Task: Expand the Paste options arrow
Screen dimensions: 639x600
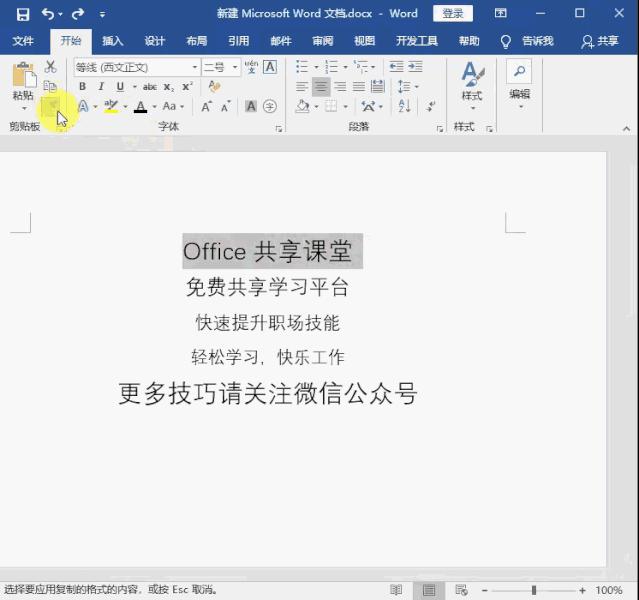Action: [24, 108]
